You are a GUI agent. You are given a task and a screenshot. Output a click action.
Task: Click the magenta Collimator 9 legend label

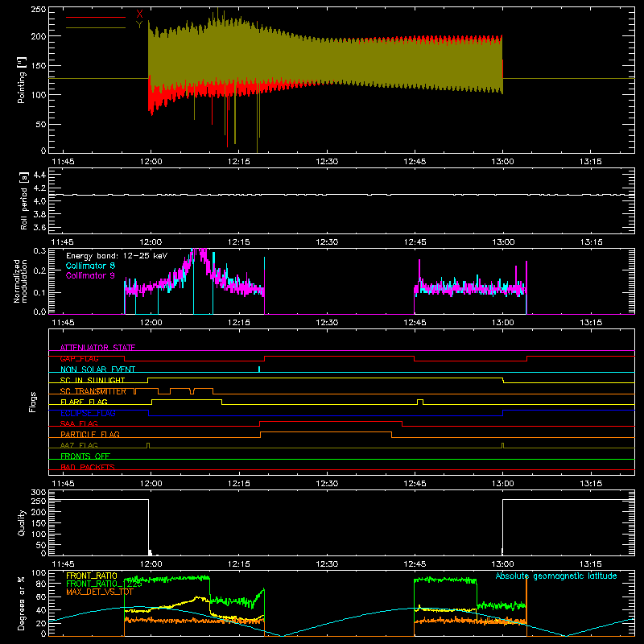(x=90, y=275)
